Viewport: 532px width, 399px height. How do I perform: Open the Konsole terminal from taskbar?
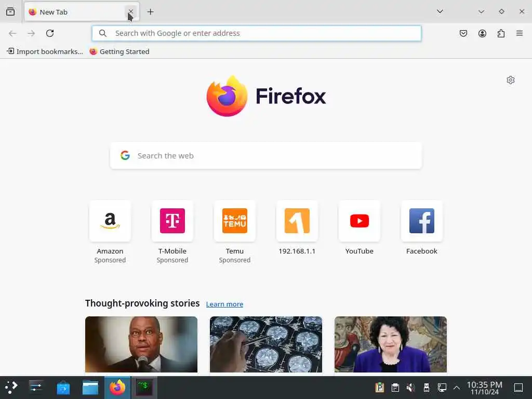144,388
